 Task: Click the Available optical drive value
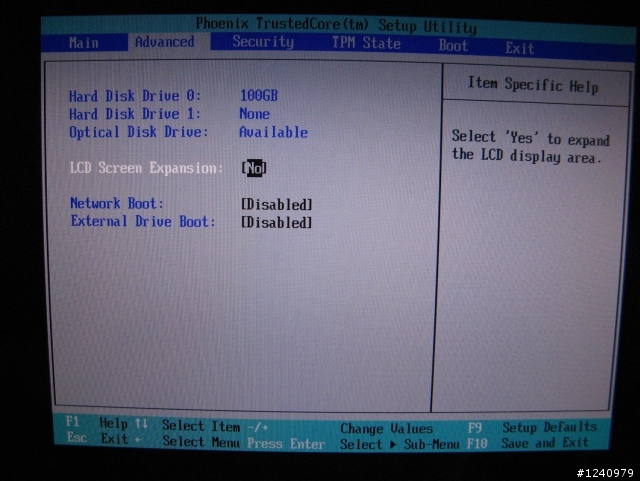pyautogui.click(x=273, y=132)
